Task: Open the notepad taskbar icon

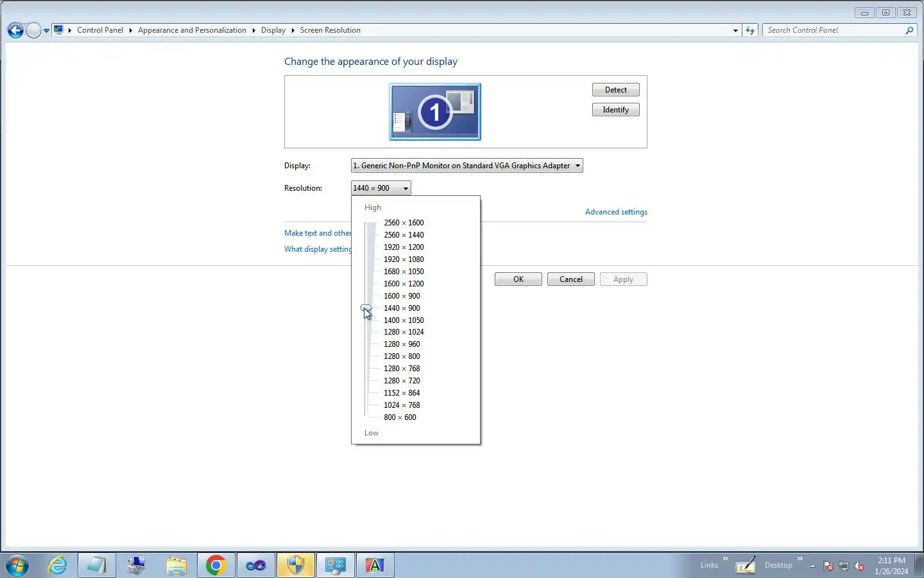Action: point(97,565)
